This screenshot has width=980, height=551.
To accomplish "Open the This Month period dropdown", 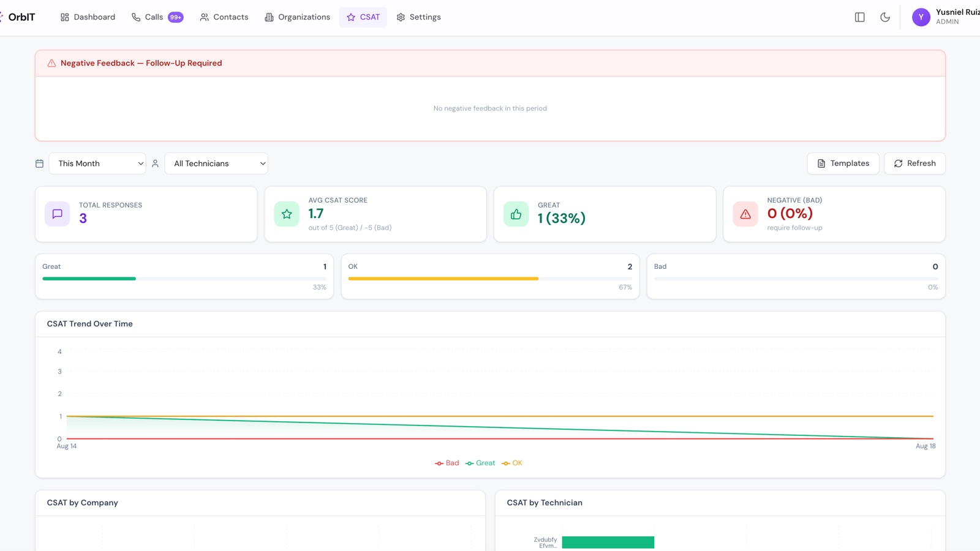I will point(97,163).
